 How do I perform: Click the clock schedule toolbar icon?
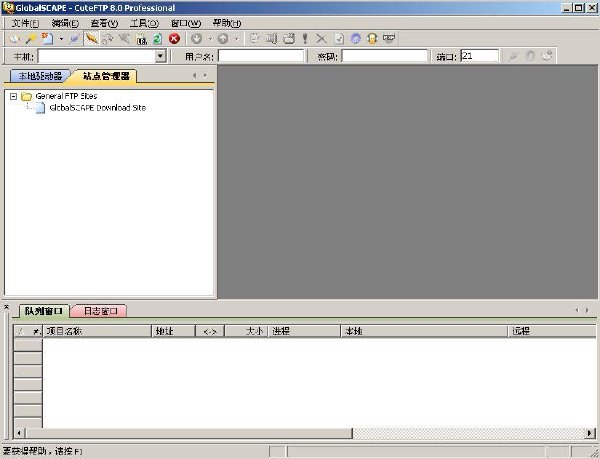pyautogui.click(x=141, y=39)
